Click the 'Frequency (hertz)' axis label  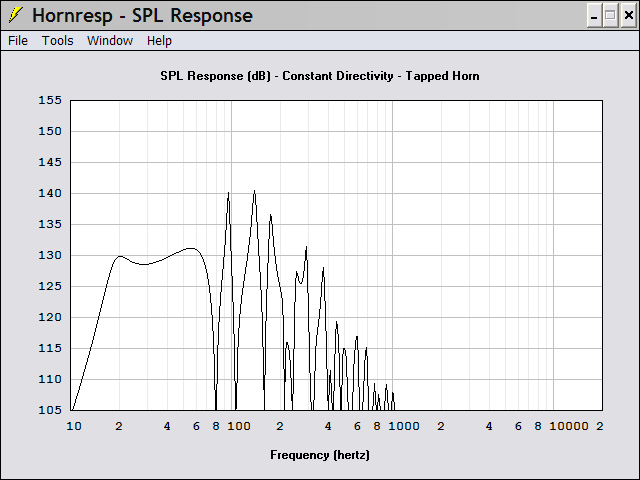pyautogui.click(x=320, y=455)
